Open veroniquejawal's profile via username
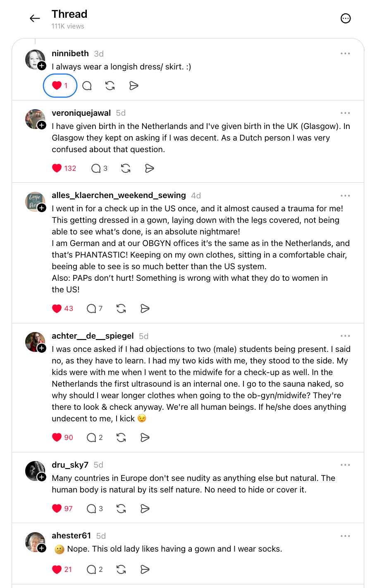 (x=81, y=113)
